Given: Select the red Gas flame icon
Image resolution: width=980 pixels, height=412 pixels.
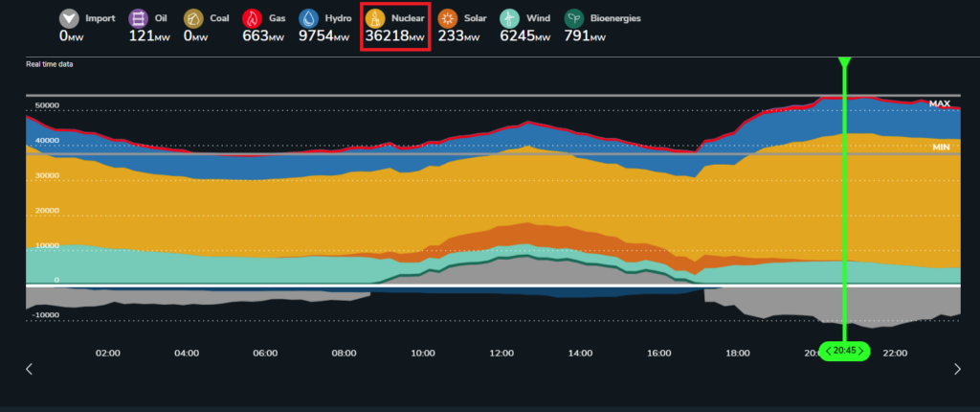Looking at the screenshot, I should 253,19.
